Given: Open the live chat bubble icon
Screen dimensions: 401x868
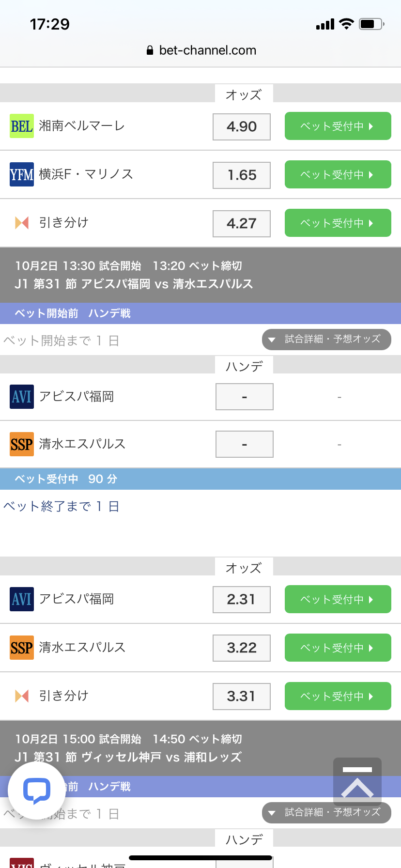Looking at the screenshot, I should (x=37, y=790).
